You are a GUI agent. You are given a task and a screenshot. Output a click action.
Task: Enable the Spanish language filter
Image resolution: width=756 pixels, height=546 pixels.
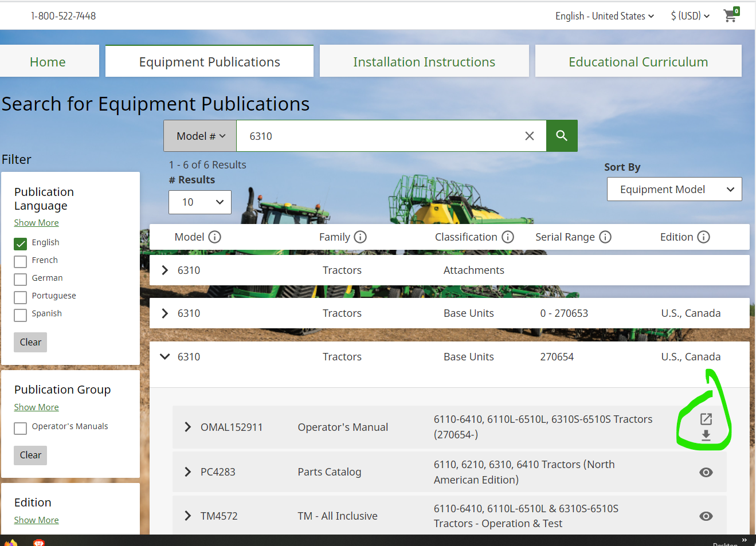21,315
